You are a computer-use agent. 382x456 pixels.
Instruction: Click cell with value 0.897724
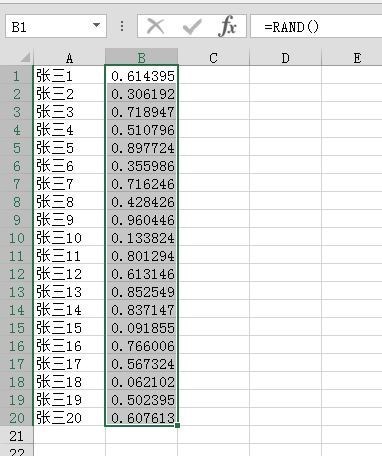142,148
